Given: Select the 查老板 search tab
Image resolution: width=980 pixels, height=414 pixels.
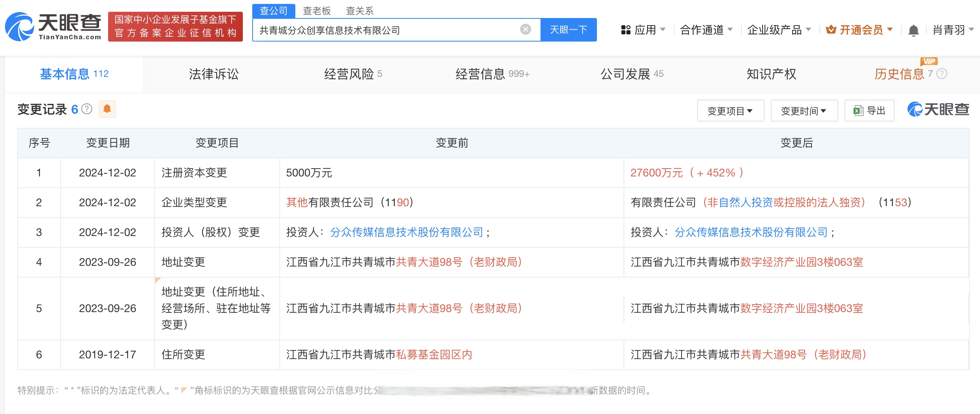Looking at the screenshot, I should pos(317,11).
